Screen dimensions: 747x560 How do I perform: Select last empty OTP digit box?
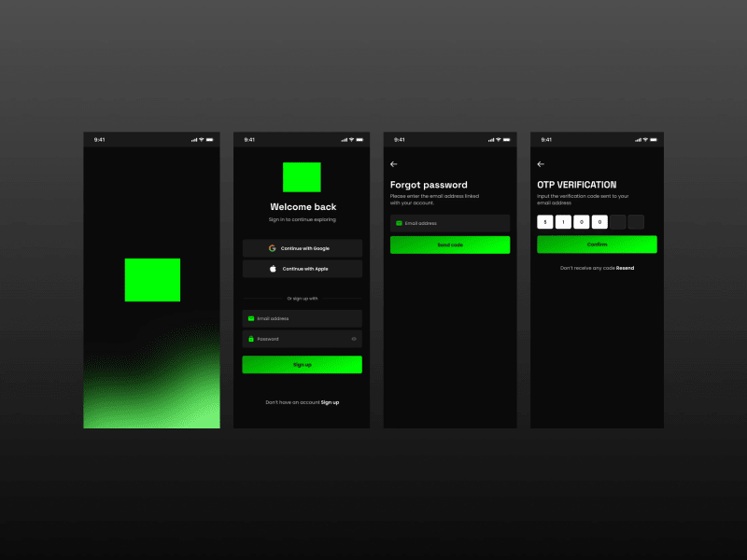pos(636,222)
